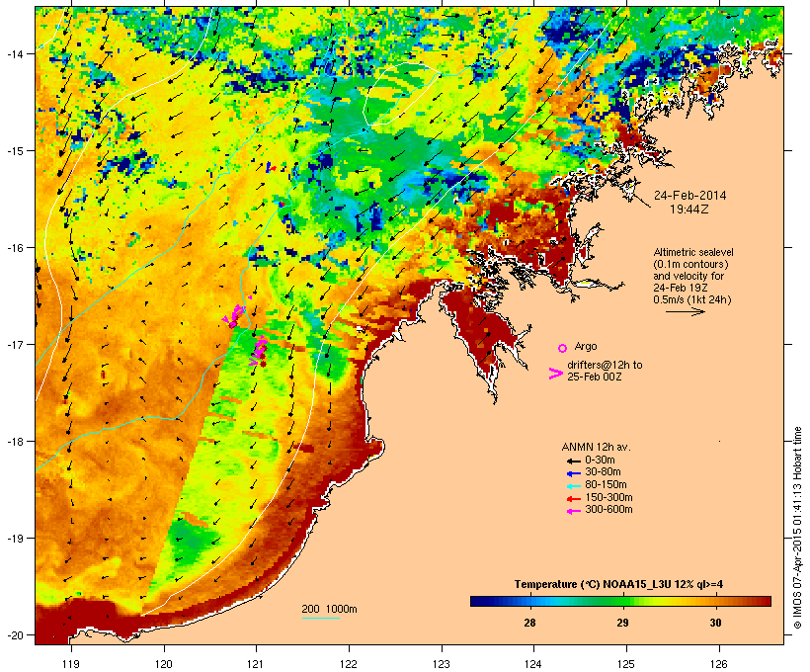
Task: Click the date text 24-Feb-2014
Action: 689,196
